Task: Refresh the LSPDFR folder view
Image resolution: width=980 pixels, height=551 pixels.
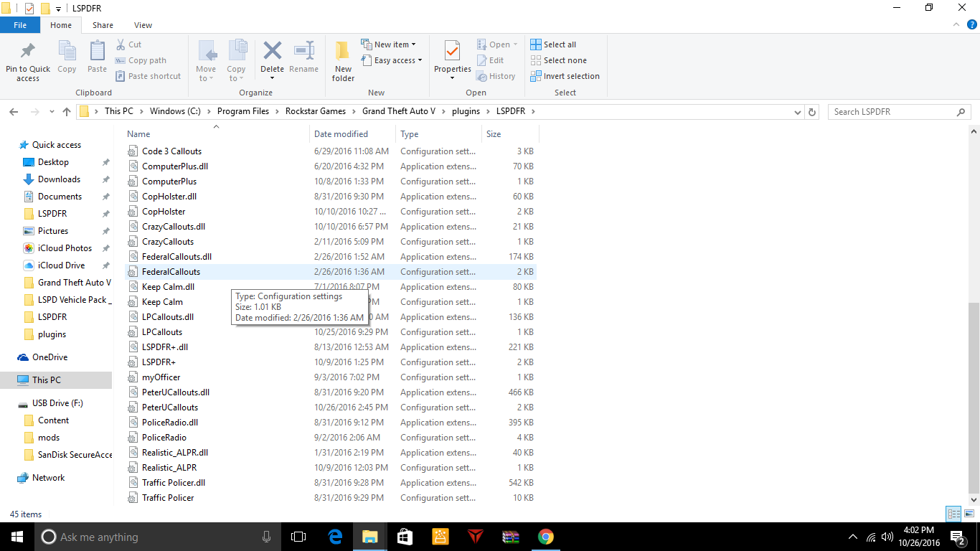Action: point(812,112)
